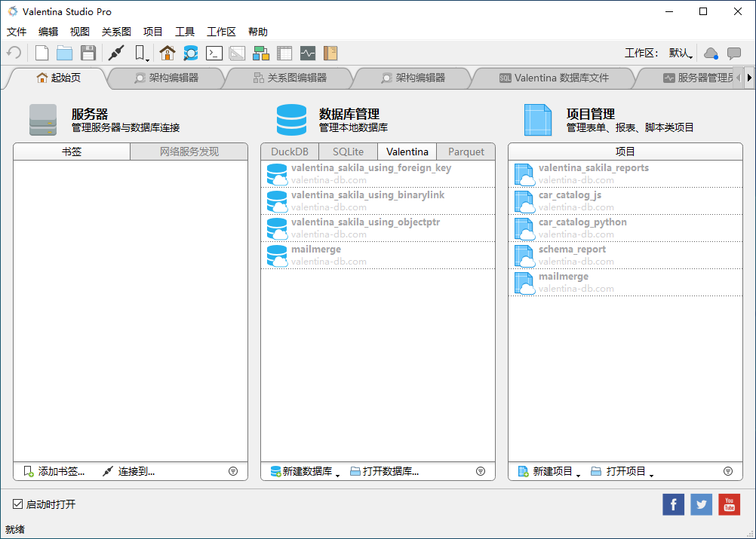Open the 编辑 menu

pos(48,32)
